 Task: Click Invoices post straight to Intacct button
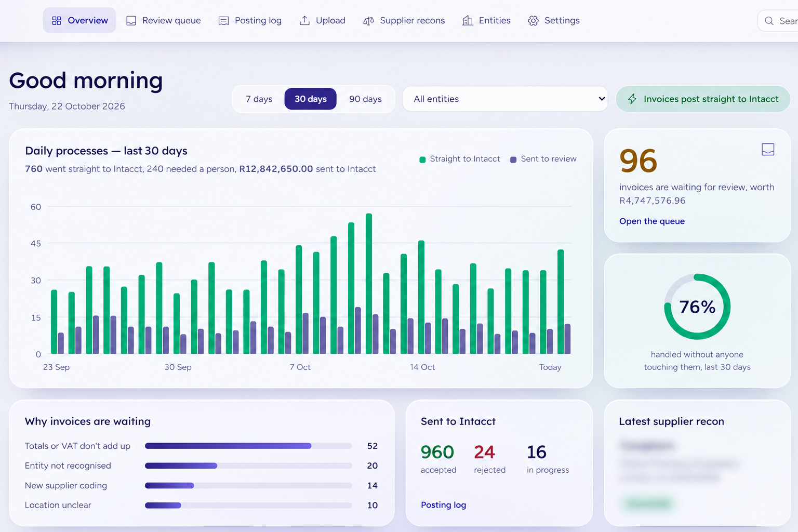point(703,99)
